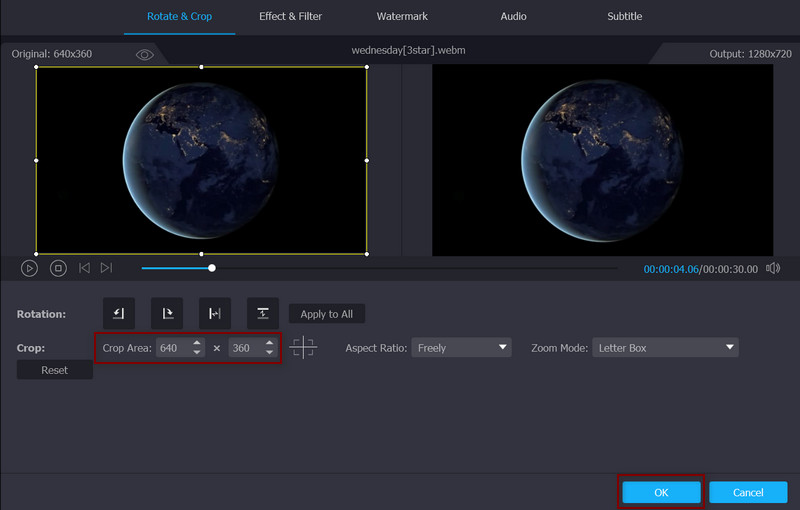Center the crop area with crosshair icon
The image size is (800, 510).
[303, 348]
